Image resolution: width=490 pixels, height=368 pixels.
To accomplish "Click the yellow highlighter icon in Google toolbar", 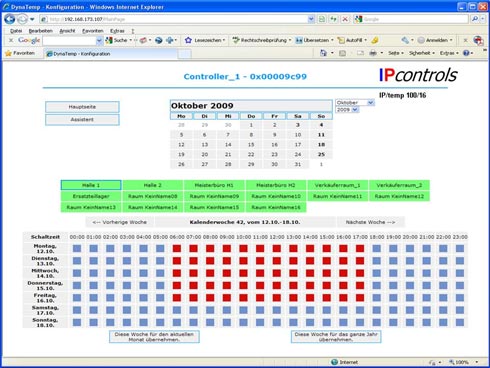I will pos(375,40).
